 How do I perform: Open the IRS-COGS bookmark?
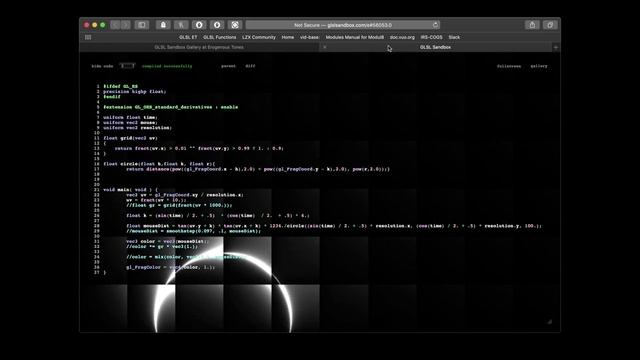point(431,37)
